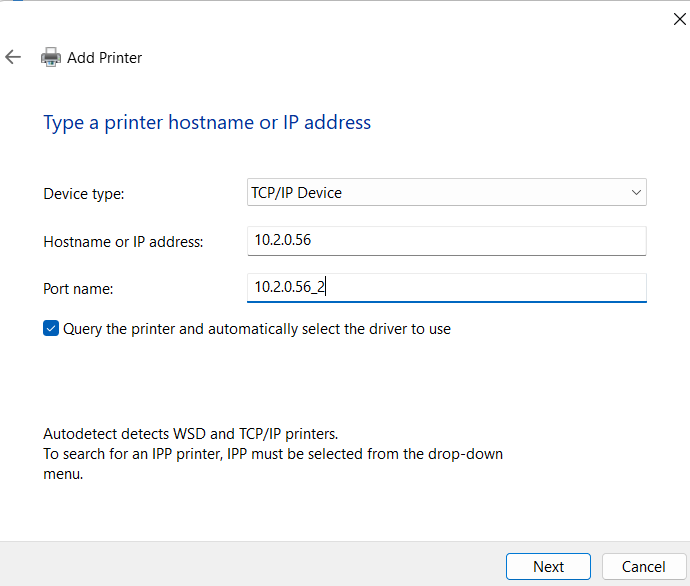Click the 'Device type:' label
Screen dimensions: 690x586
(x=84, y=194)
